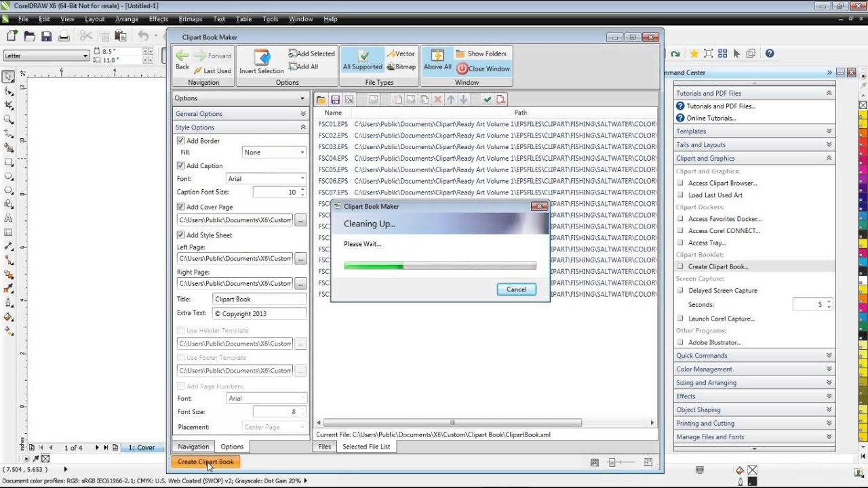Select the Bitmap file type filter

coord(401,67)
